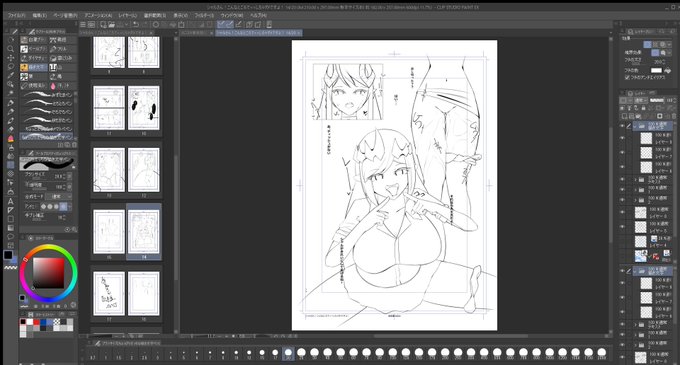
Task: Select the highlighted blue square tool icon
Action: pos(11,165)
